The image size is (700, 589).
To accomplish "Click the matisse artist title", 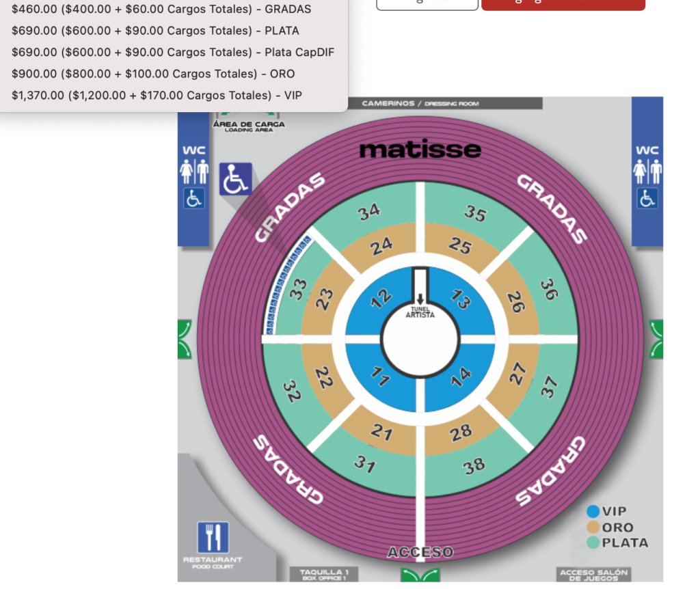I will coord(420,150).
